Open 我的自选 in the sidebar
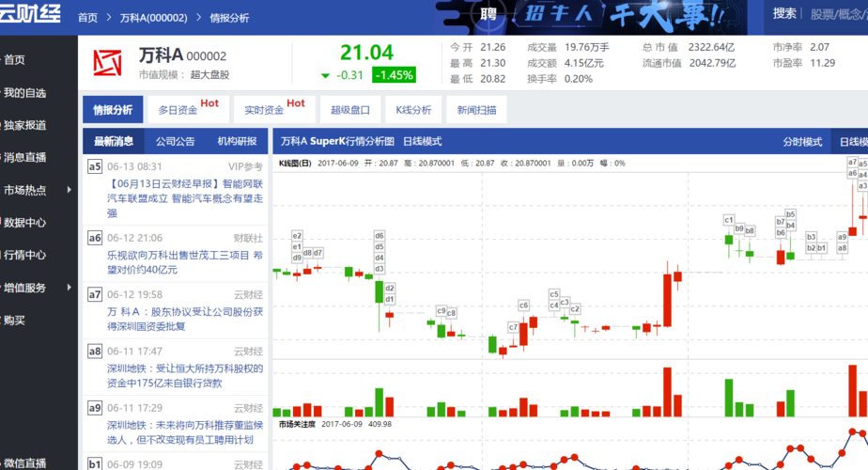The image size is (868, 470). 24,92
